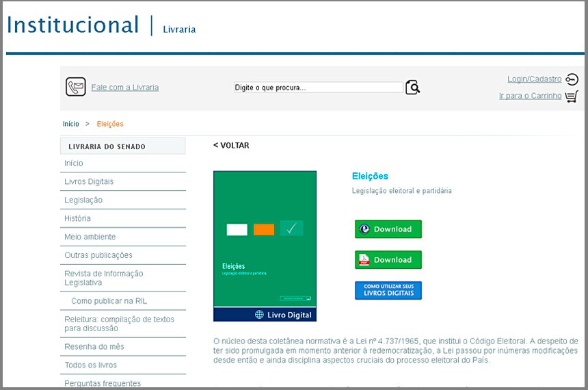Screen dimensions: 588x390
Task: Go back using the VOLTAR link
Action: [231, 145]
